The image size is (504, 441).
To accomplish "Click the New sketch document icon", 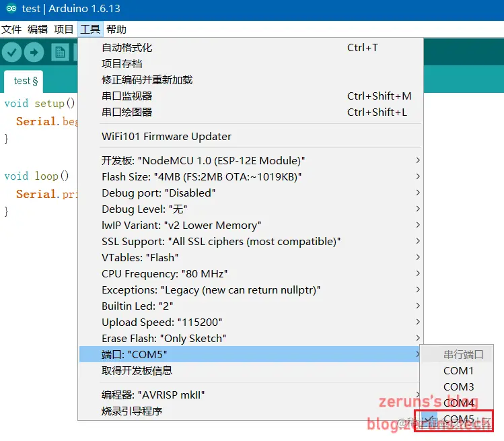I will click(x=60, y=52).
